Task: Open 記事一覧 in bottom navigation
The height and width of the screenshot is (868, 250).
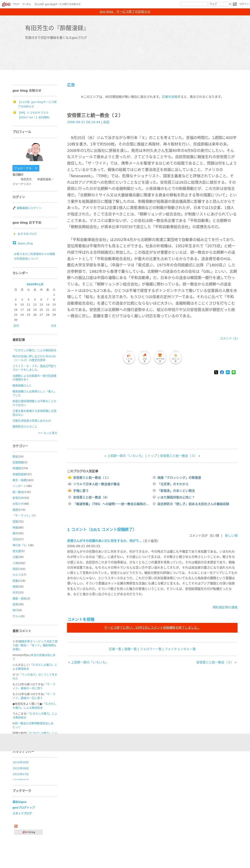Action: (115, 649)
